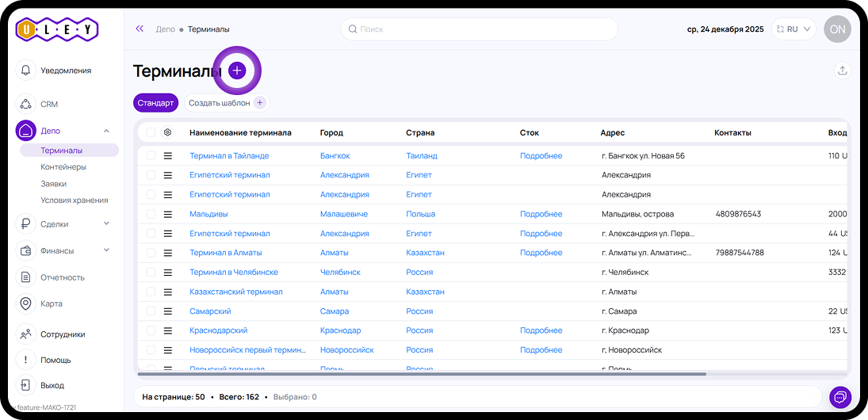The image size is (868, 420).
Task: Click Депо breadcrumb
Action: (166, 29)
